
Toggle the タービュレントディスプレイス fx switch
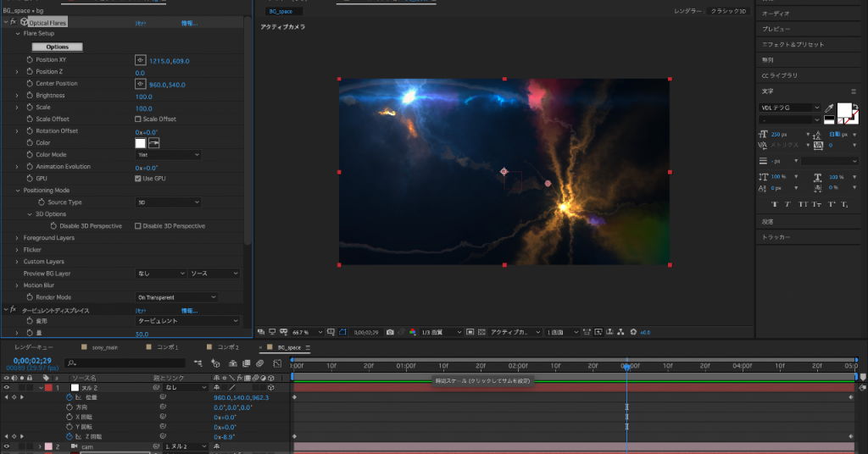[x=14, y=310]
